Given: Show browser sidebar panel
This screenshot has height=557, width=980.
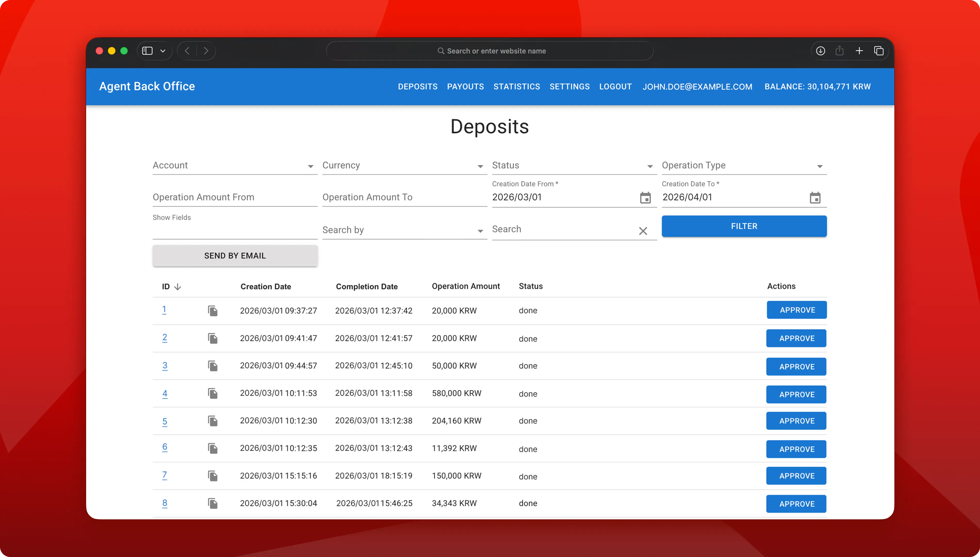Looking at the screenshot, I should click(x=147, y=51).
